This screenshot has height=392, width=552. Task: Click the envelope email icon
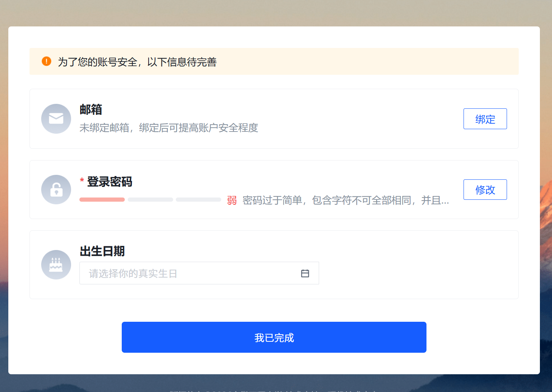click(x=56, y=119)
